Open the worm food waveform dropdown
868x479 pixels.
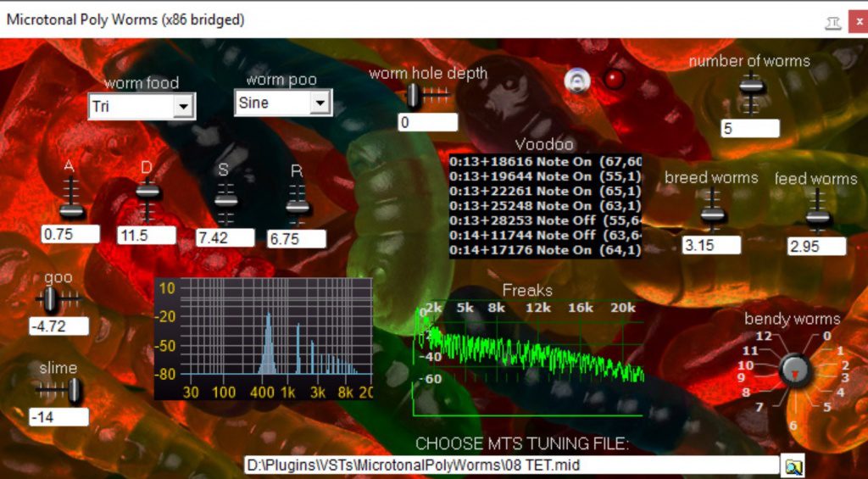point(142,106)
